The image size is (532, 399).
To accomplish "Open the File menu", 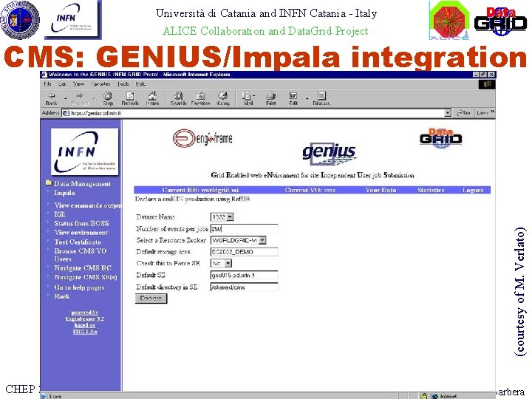I will [x=47, y=83].
